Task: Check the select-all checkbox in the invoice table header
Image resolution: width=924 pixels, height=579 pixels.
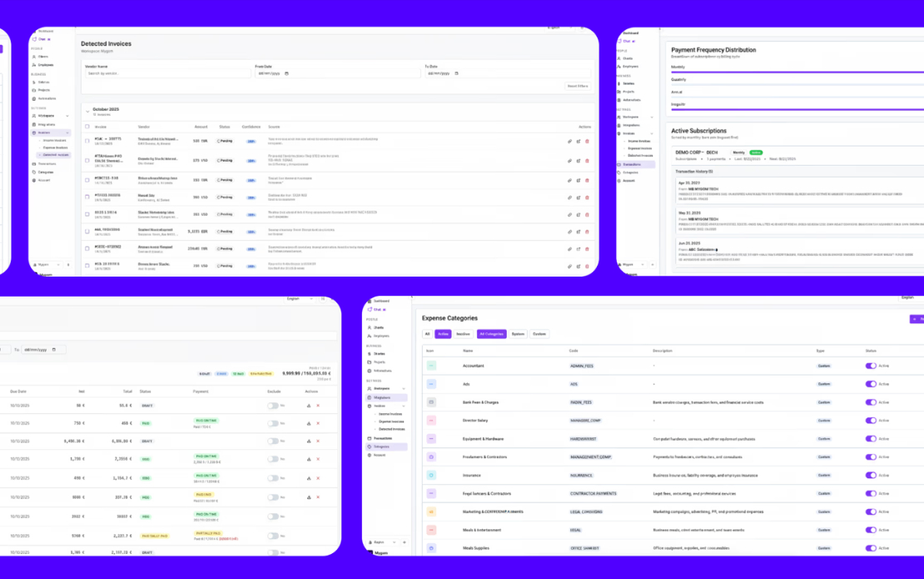Action: [x=87, y=127]
